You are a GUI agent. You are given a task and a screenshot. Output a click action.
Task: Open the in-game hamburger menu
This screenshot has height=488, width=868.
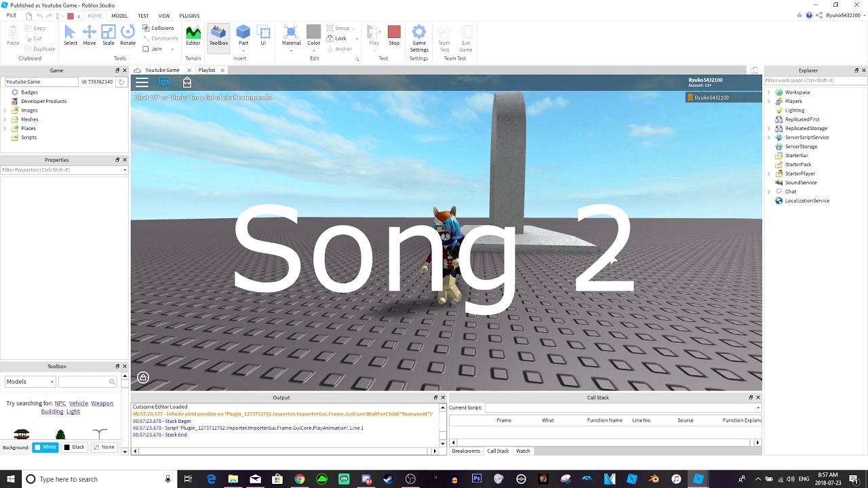142,83
